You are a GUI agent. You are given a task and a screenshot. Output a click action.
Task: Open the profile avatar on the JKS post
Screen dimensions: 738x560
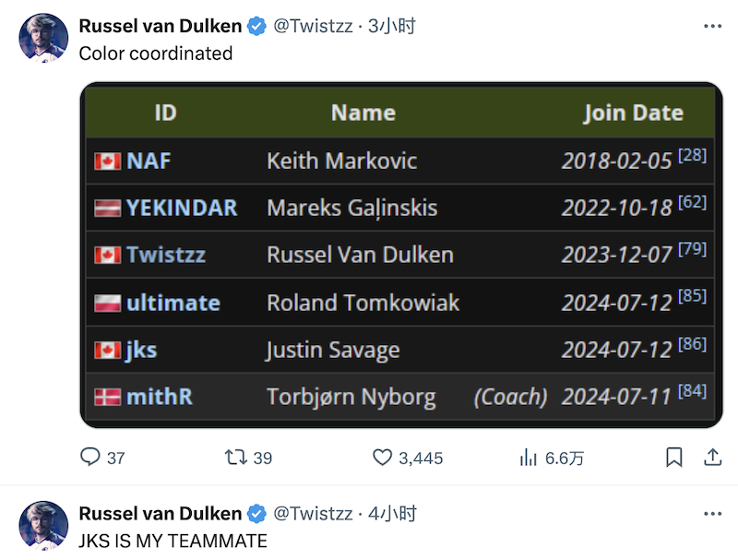(x=43, y=526)
